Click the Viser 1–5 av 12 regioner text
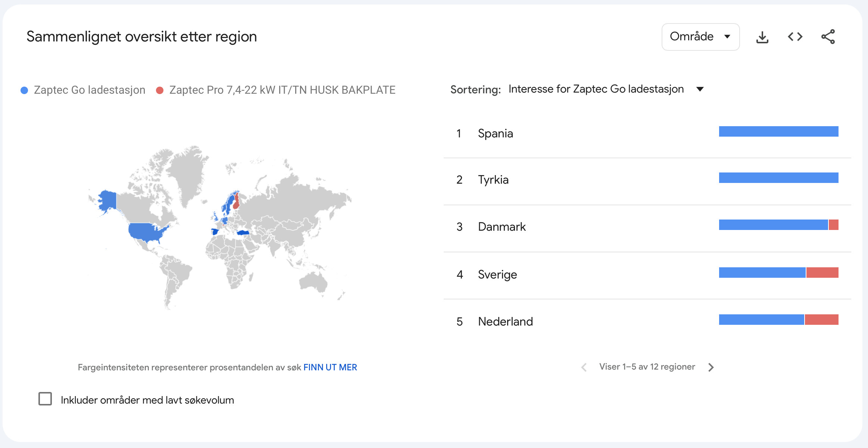 tap(647, 367)
